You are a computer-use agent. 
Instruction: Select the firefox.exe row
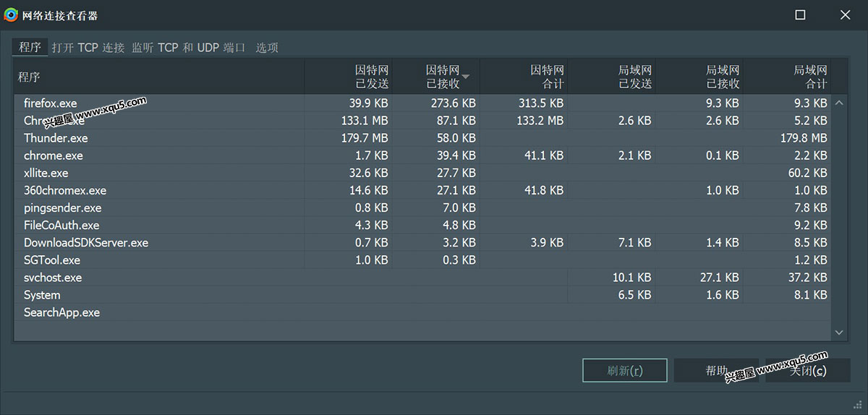tap(422, 103)
